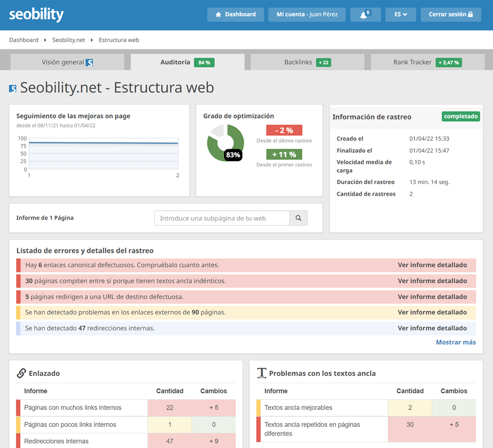Click the text icon of Problemas con los textos ancla
Image resolution: width=493 pixels, height=448 pixels.
point(262,373)
